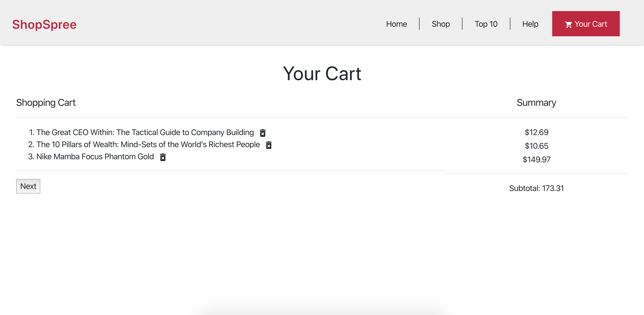Click the $10.65 price
Screen dimensions: 644x315
pos(537,146)
